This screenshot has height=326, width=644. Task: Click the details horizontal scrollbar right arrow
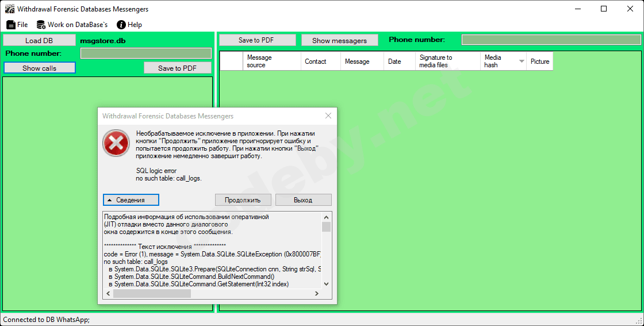coord(317,294)
